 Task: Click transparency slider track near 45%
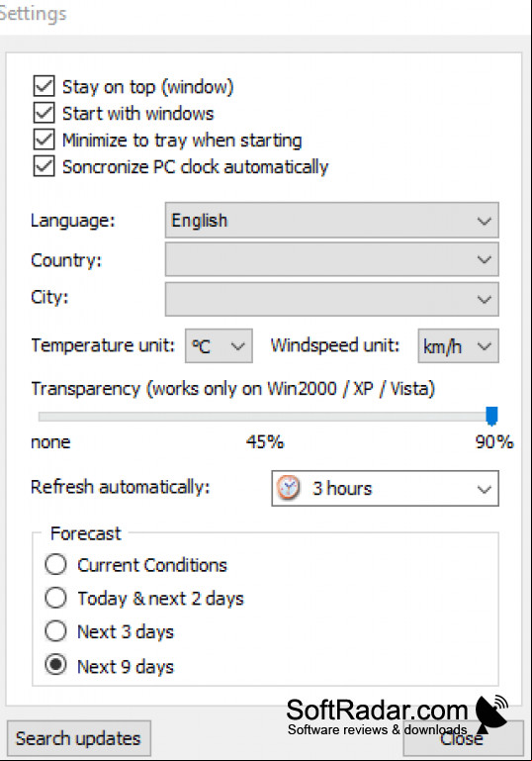[265, 417]
